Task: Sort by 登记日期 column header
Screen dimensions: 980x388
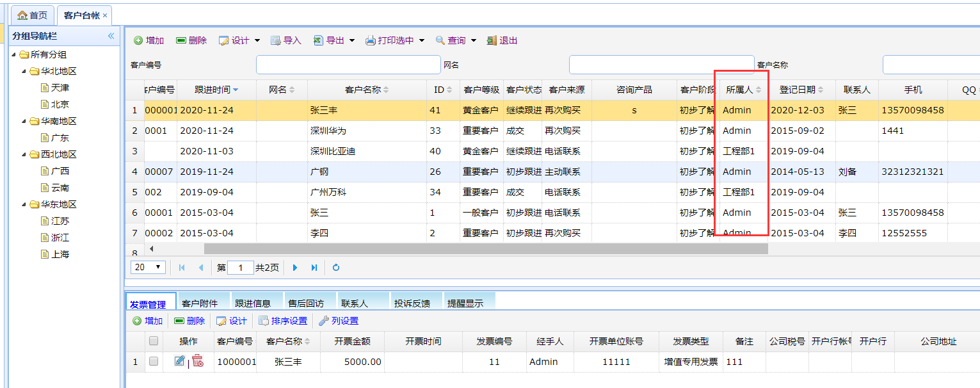Action: point(801,90)
